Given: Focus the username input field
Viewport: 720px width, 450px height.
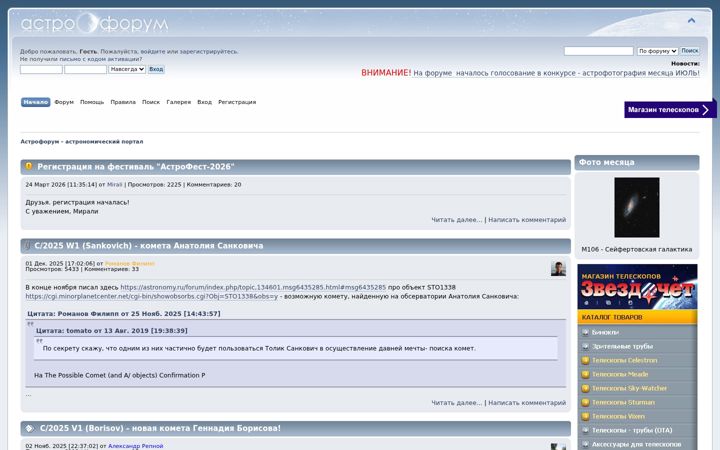Looking at the screenshot, I should pyautogui.click(x=41, y=69).
